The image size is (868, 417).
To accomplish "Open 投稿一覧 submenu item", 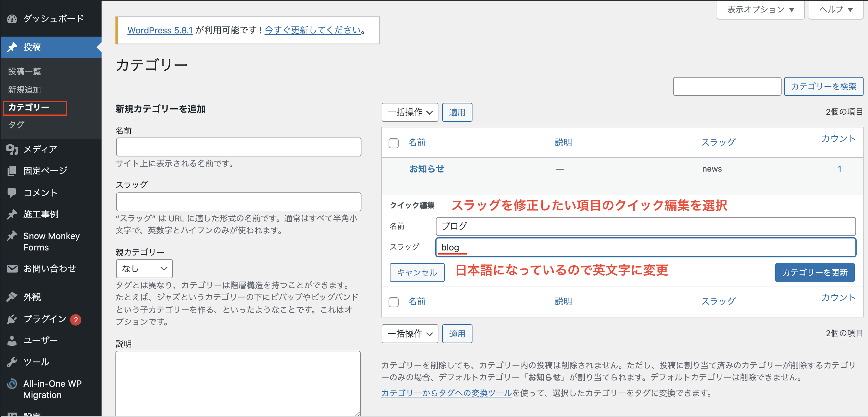I will click(x=25, y=72).
